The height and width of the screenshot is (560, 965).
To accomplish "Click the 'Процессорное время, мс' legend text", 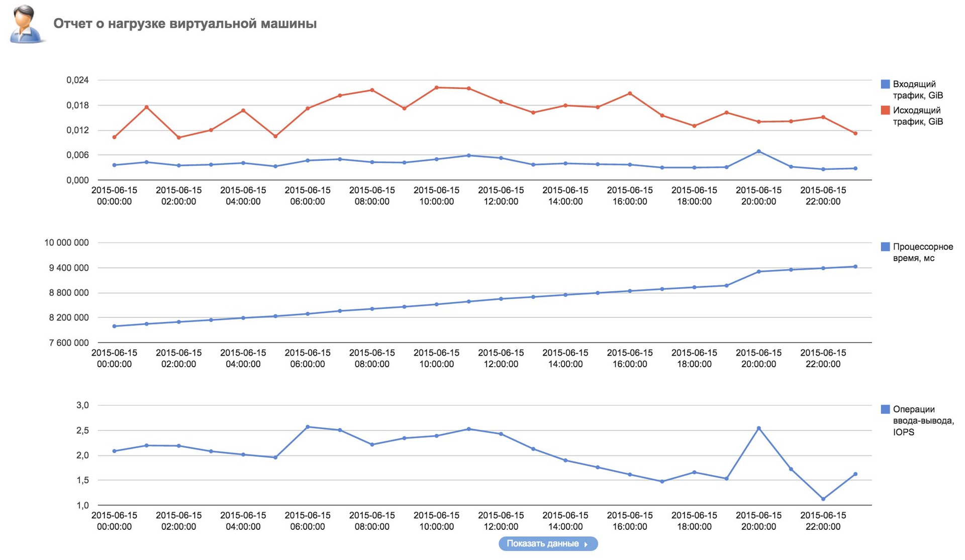I will point(922,253).
